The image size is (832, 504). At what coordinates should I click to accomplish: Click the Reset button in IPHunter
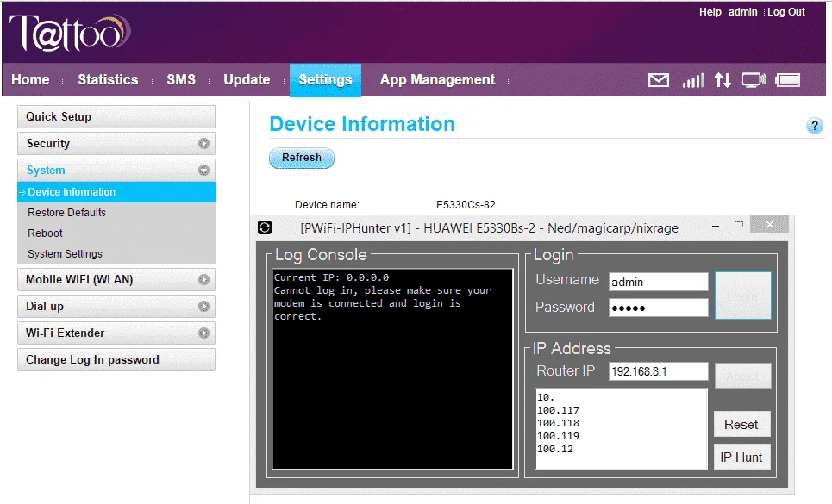point(741,425)
